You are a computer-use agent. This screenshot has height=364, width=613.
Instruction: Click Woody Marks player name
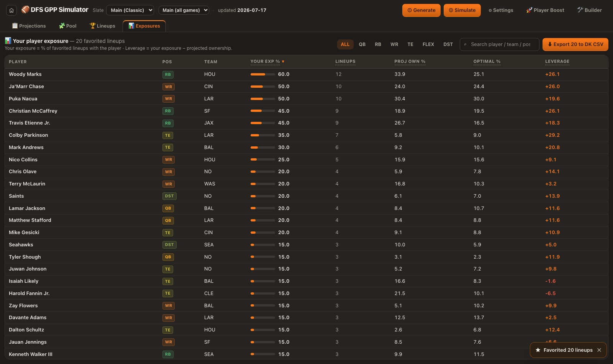pyautogui.click(x=25, y=74)
